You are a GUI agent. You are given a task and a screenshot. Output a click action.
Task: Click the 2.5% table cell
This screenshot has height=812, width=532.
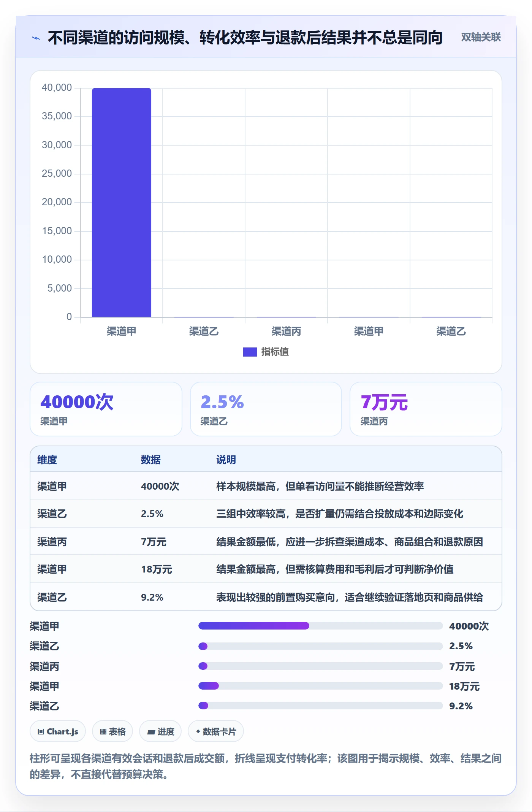[x=152, y=514]
